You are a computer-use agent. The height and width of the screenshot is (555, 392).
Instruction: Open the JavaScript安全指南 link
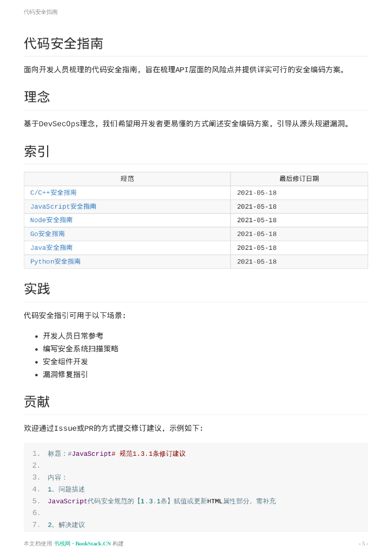click(63, 206)
